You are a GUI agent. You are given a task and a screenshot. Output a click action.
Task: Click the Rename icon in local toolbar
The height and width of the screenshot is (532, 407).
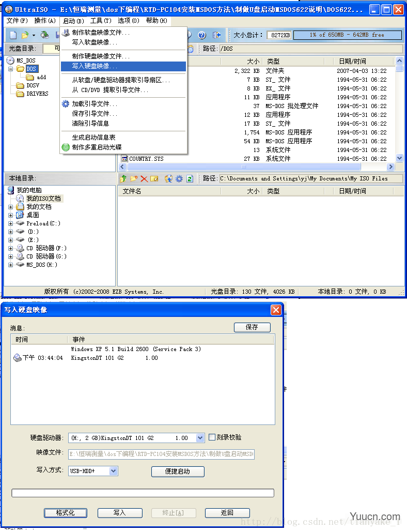pos(154,178)
